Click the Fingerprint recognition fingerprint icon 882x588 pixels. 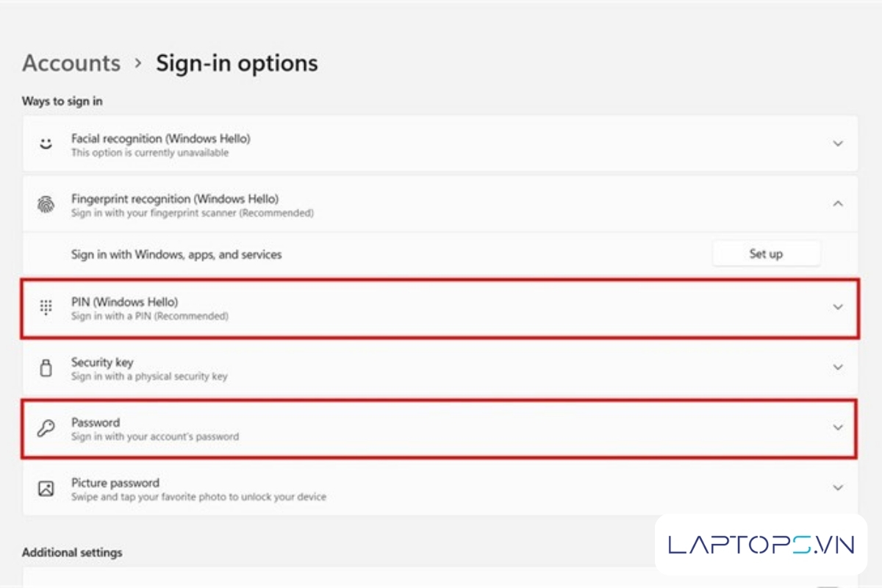46,204
